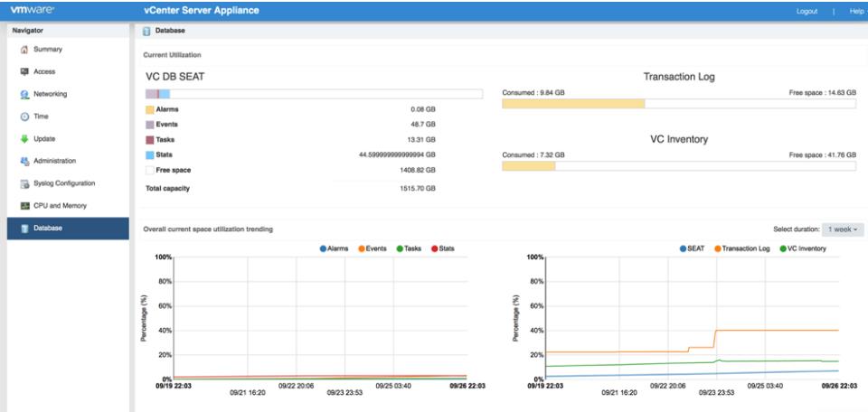This screenshot has height=412, width=868.
Task: Open the Select duration 1 week dropdown
Action: [x=843, y=229]
